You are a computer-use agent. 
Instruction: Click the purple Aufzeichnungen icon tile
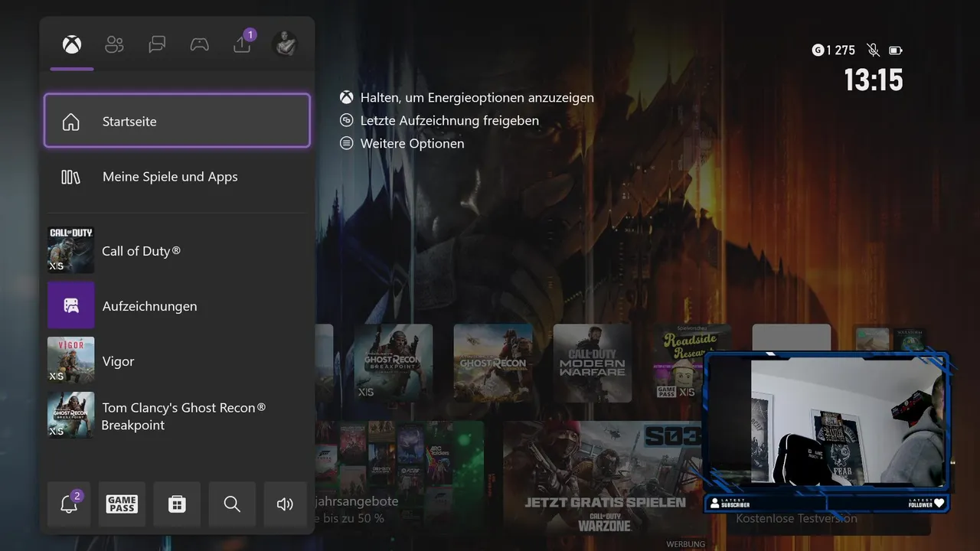coord(71,305)
